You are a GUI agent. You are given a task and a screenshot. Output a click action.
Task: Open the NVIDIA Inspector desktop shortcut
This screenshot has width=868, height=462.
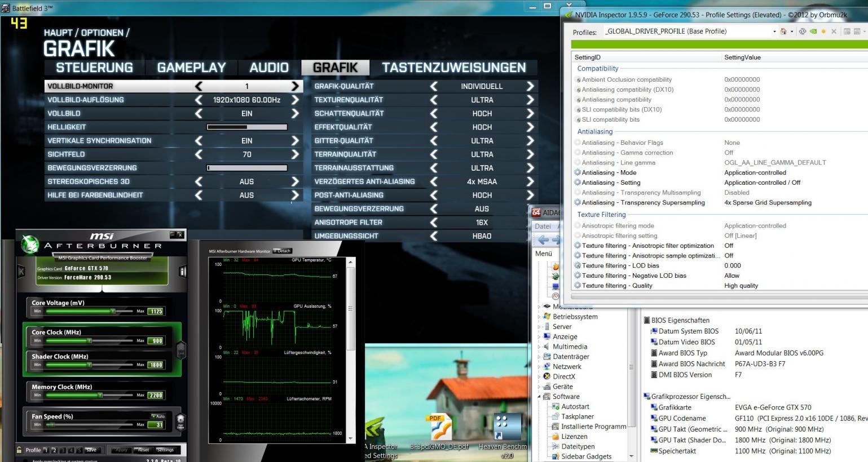pos(381,438)
